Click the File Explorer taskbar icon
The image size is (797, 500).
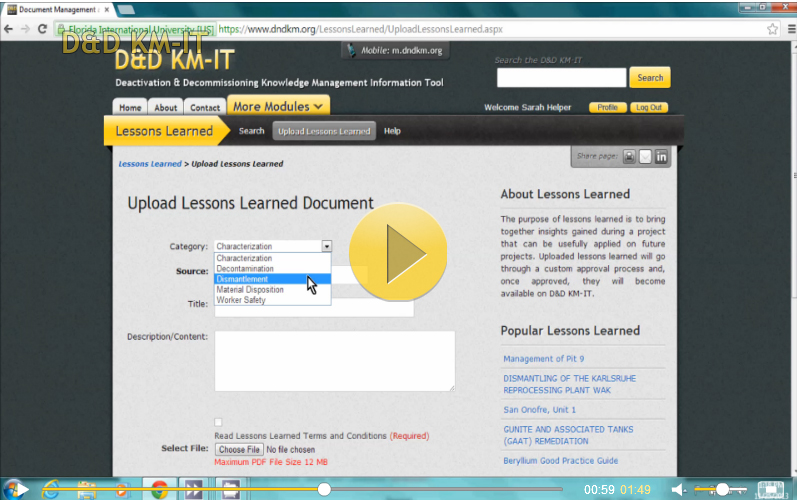[87, 490]
